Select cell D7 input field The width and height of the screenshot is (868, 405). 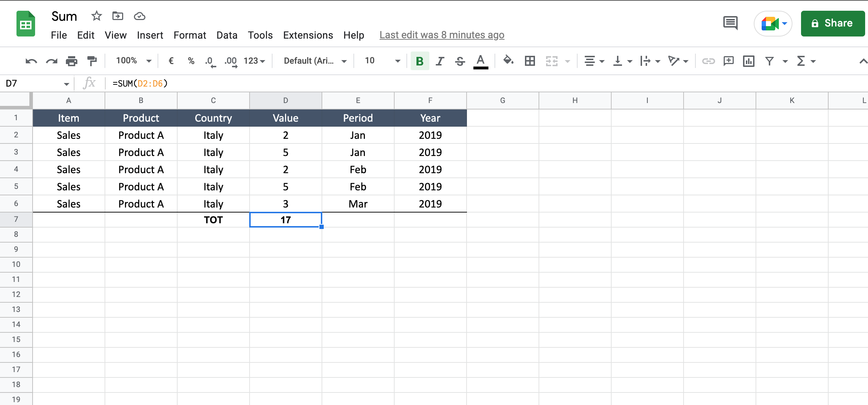pyautogui.click(x=286, y=219)
